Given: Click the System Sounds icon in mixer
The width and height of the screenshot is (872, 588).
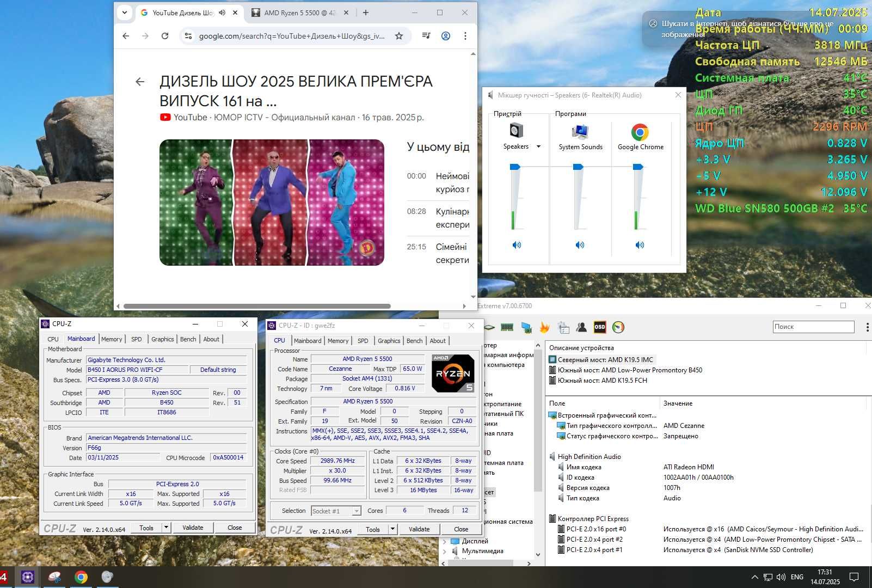Looking at the screenshot, I should click(580, 131).
